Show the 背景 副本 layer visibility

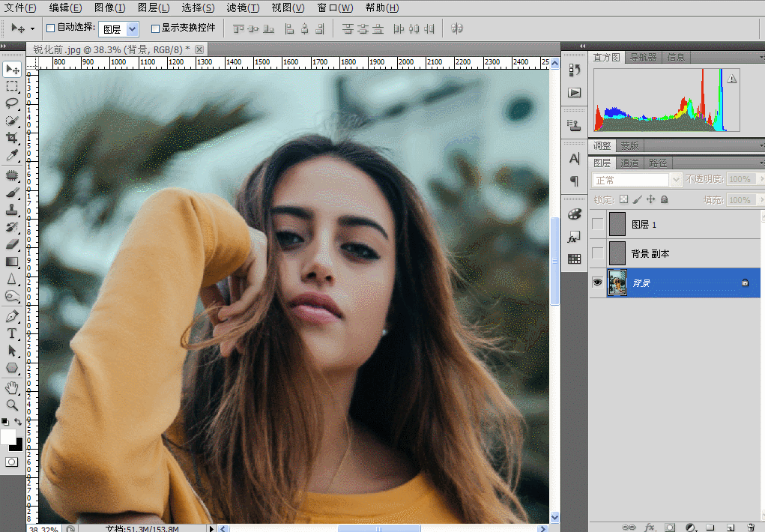point(597,253)
